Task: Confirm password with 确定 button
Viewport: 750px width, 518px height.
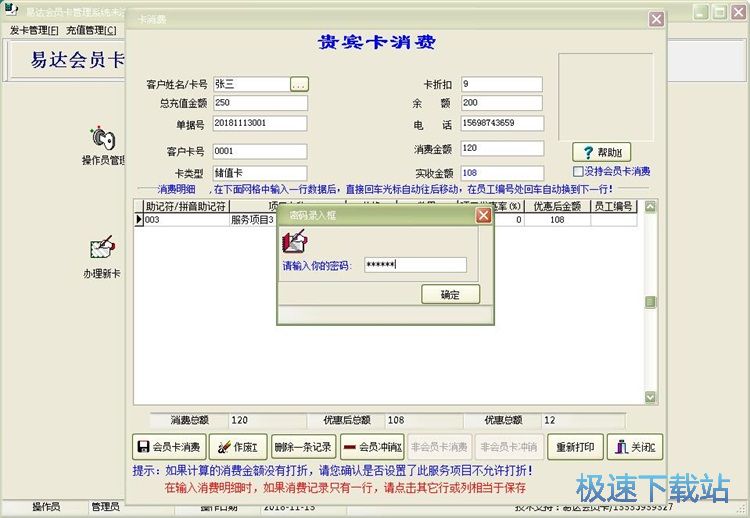Action: (450, 295)
